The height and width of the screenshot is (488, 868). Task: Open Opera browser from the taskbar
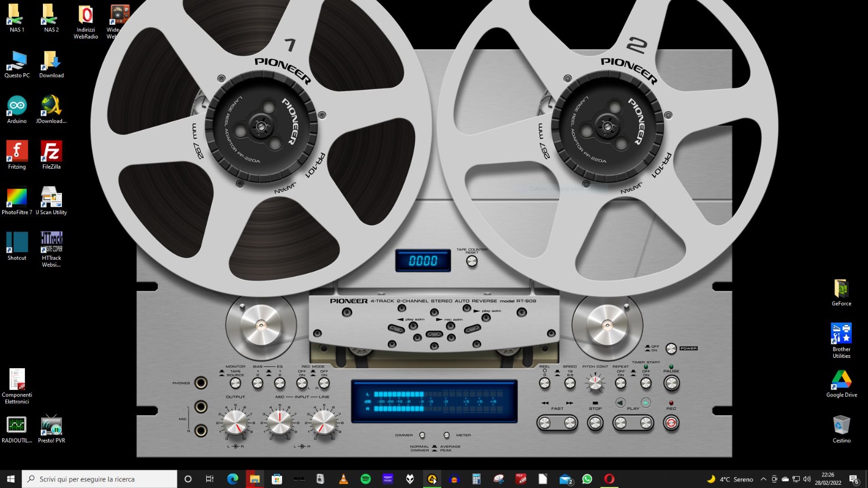609,479
